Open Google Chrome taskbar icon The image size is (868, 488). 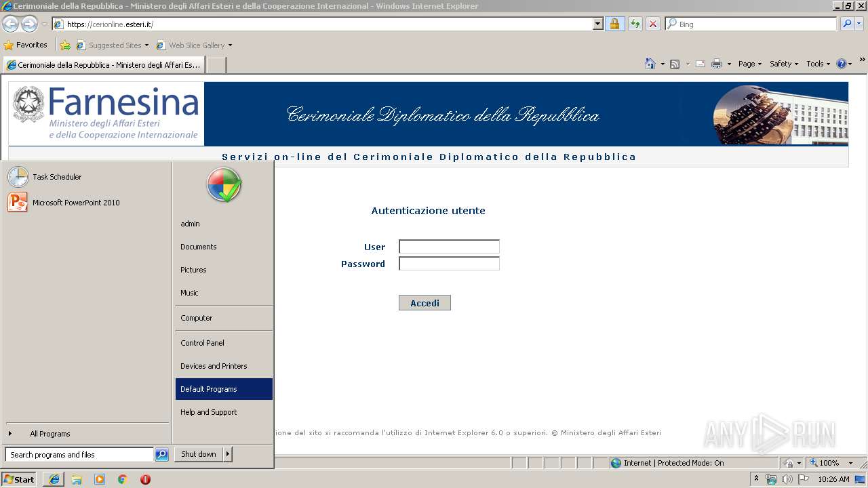pyautogui.click(x=122, y=479)
